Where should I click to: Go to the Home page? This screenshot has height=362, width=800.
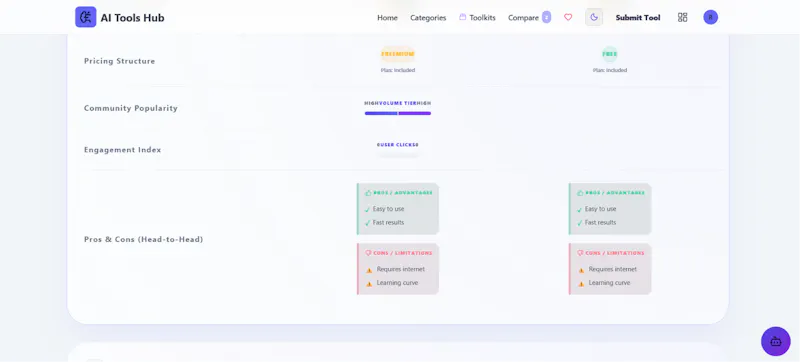[x=387, y=18]
